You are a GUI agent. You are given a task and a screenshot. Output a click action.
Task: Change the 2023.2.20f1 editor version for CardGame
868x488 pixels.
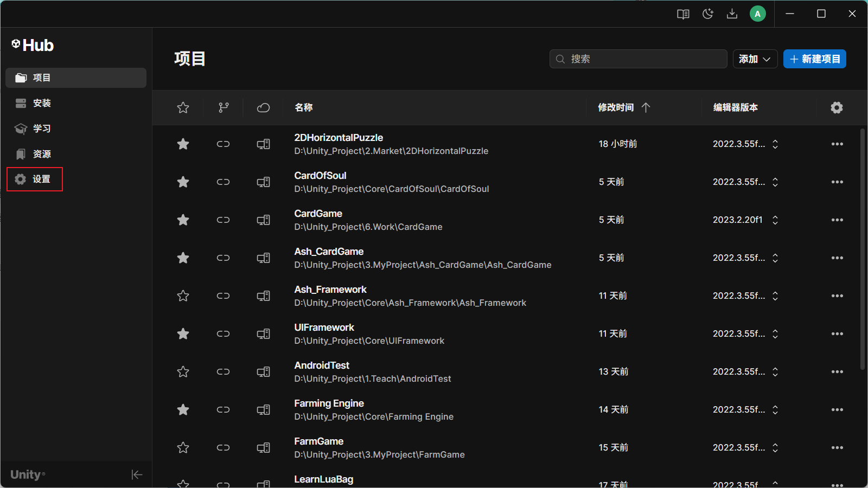point(775,220)
